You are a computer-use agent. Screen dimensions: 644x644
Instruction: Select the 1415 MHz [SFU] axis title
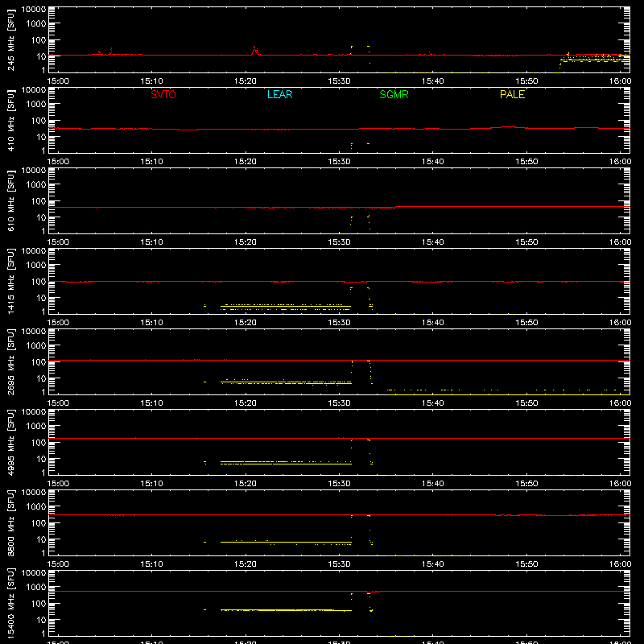click(x=11, y=281)
